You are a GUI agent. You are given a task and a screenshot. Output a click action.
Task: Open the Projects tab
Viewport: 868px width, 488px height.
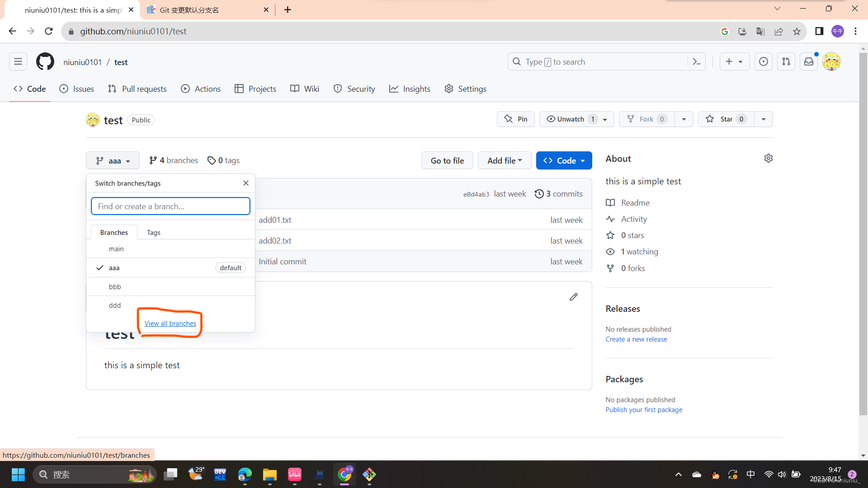coord(255,89)
